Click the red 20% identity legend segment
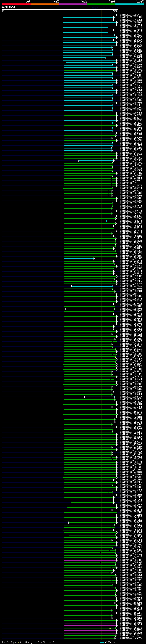The height and width of the screenshot is (644, 146). click(16, 4)
